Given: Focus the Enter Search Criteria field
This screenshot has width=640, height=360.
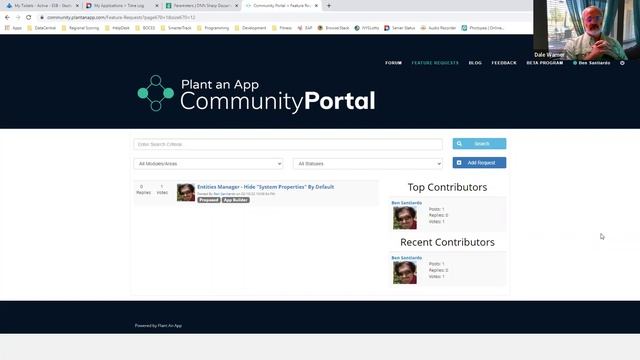Looking at the screenshot, I should coord(288,144).
